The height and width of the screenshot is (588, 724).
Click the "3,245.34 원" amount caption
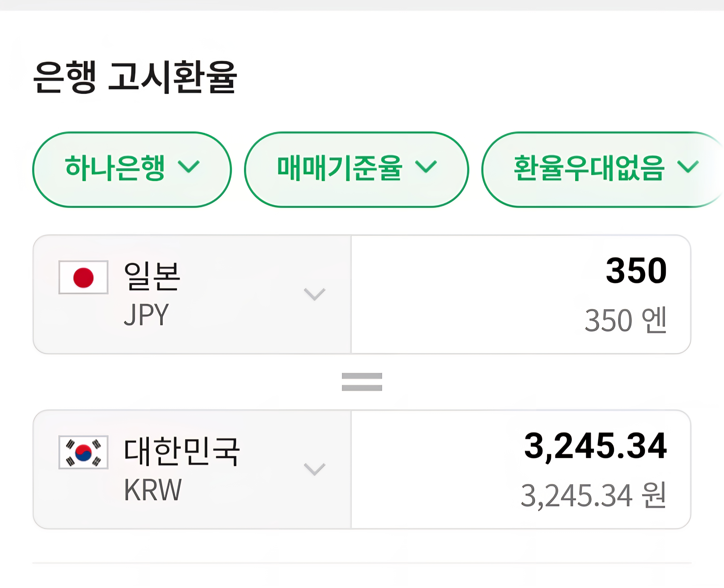[x=593, y=495]
